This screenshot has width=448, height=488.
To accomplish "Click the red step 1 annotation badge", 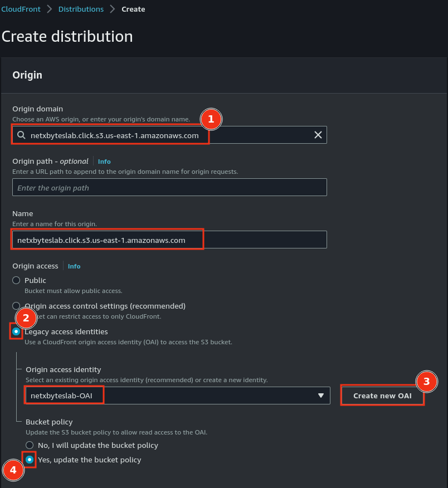I will 210,119.
